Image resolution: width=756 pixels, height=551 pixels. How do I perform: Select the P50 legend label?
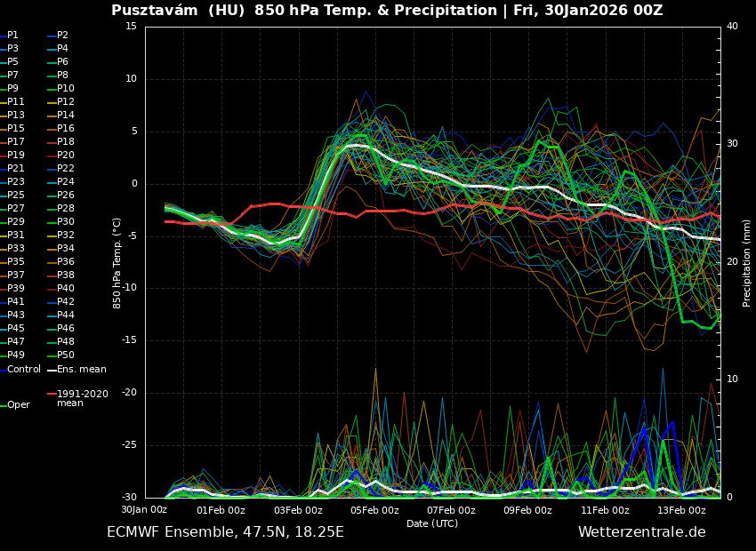point(66,355)
